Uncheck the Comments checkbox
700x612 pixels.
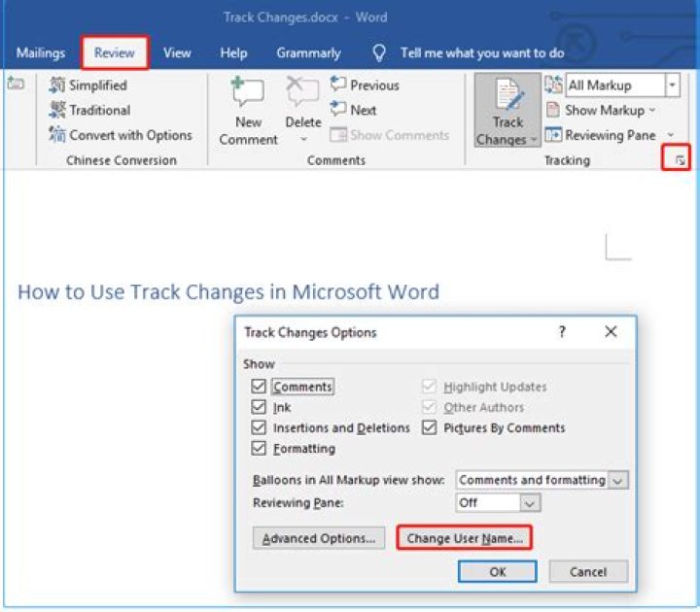pos(259,387)
